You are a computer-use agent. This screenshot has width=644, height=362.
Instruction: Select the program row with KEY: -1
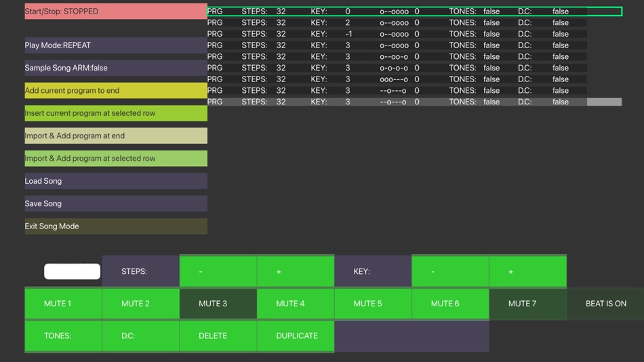tap(397, 34)
